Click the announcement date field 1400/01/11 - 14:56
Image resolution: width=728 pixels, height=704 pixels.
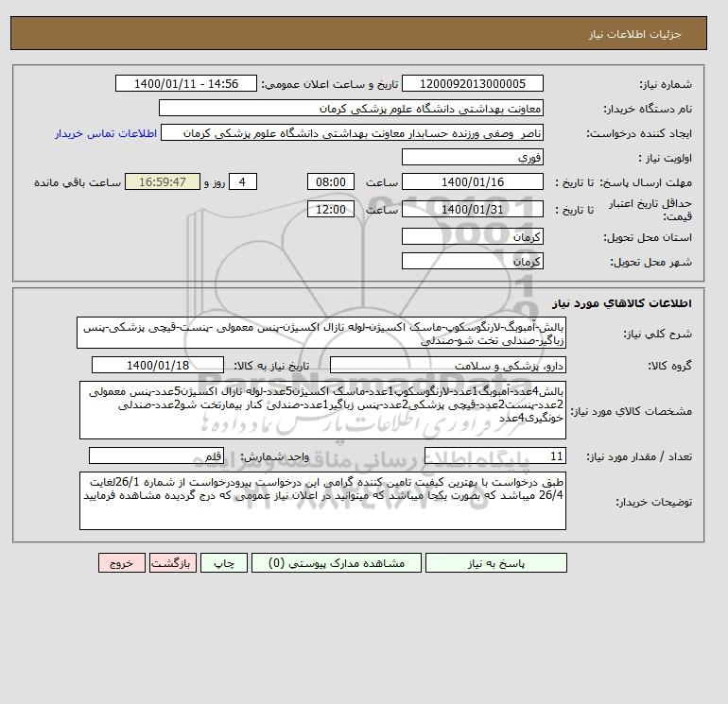[x=185, y=83]
